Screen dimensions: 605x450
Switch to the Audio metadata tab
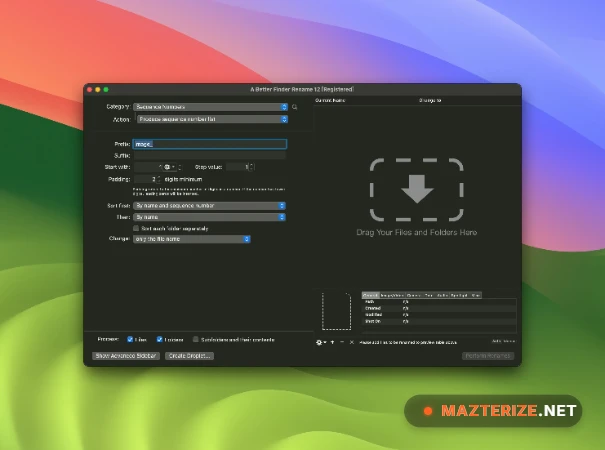tap(442, 295)
